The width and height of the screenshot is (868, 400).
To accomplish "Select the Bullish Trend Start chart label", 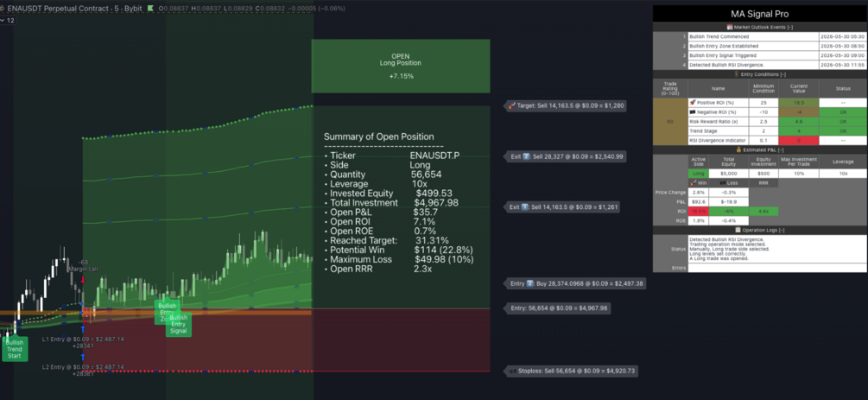I will point(15,349).
